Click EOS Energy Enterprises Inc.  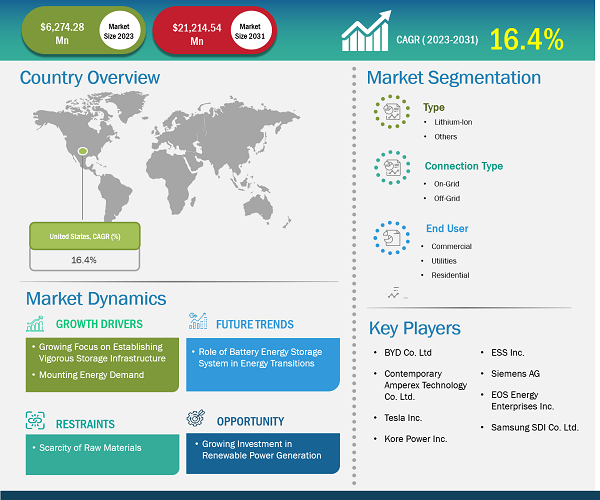(x=523, y=401)
